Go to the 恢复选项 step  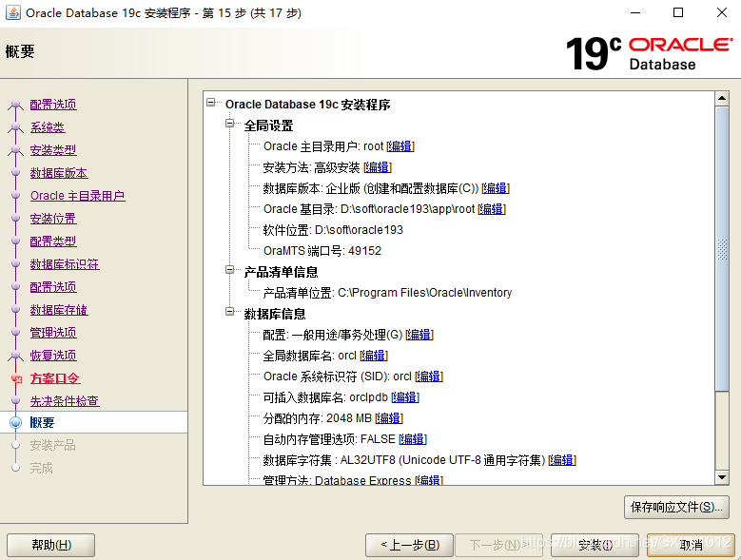(53, 355)
